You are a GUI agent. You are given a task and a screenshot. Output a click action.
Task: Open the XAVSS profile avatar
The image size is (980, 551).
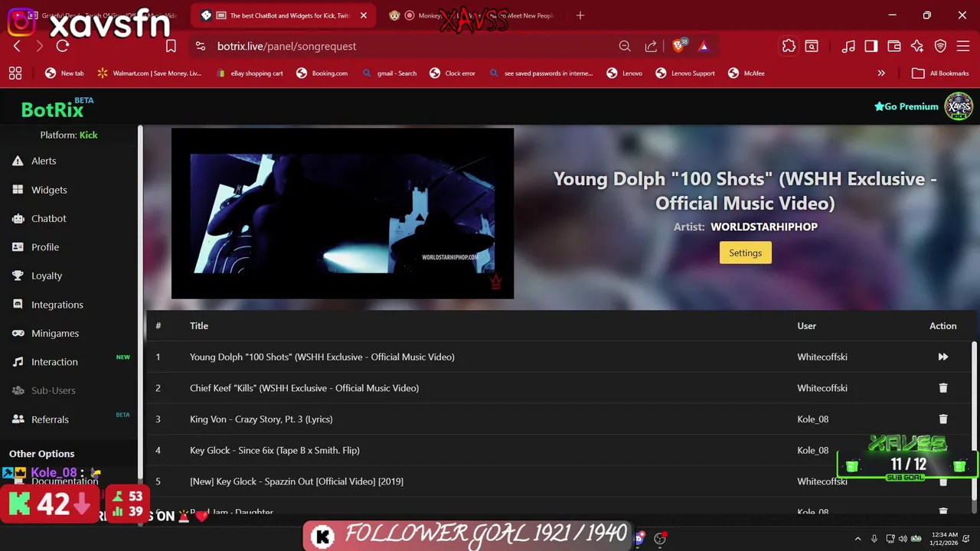click(x=958, y=106)
